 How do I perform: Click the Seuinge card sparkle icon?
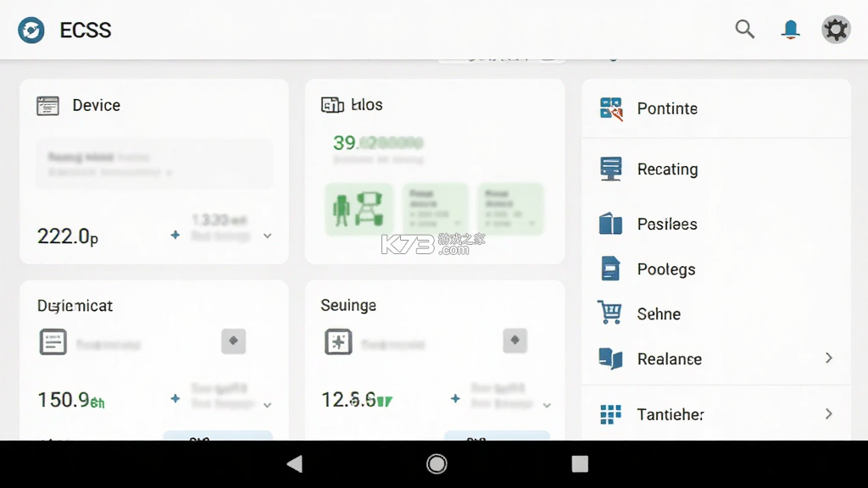[338, 341]
